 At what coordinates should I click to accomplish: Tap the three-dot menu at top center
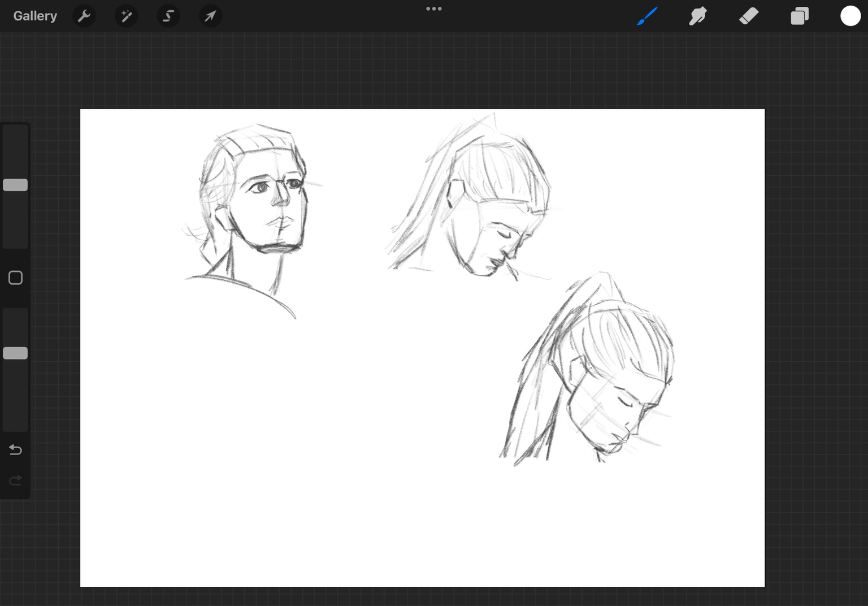(x=434, y=8)
